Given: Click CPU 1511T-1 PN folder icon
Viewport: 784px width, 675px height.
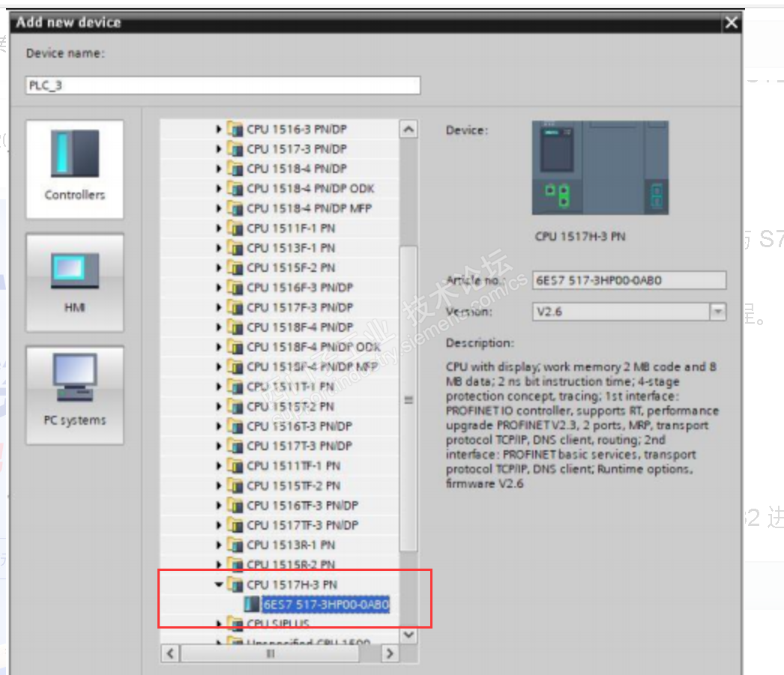Looking at the screenshot, I should click(x=235, y=387).
